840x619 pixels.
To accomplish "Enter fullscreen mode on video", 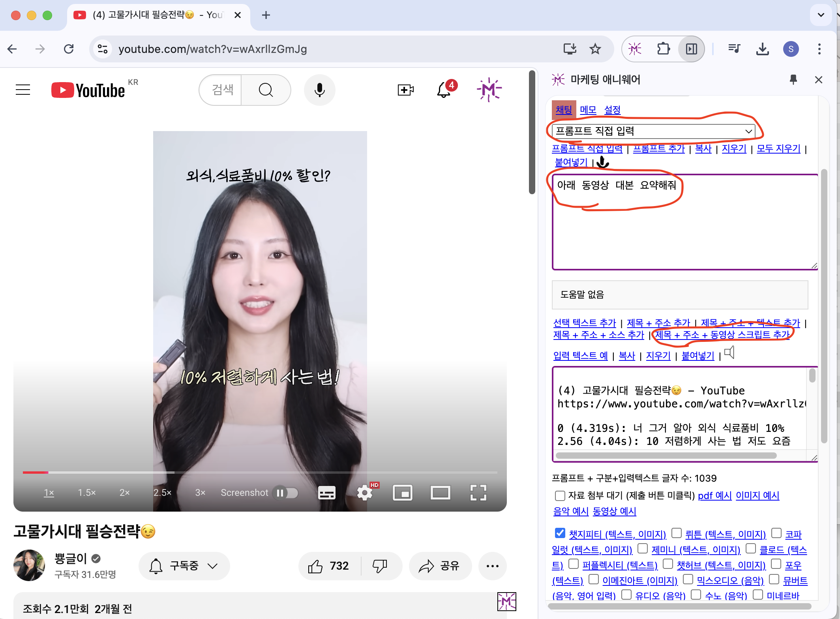I will click(478, 493).
